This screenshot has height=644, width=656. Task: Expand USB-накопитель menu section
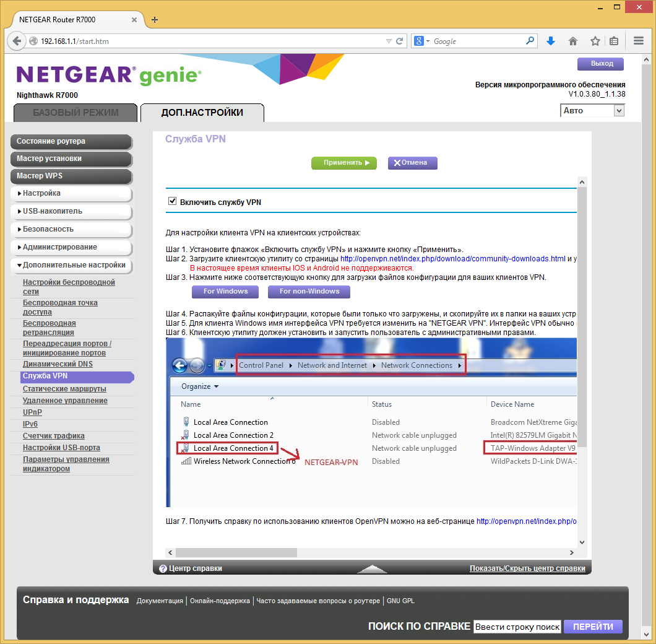tap(71, 211)
